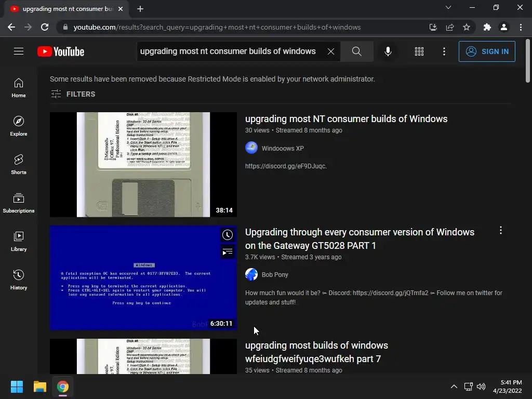
Task: Start voice search with microphone icon
Action: (x=388, y=51)
